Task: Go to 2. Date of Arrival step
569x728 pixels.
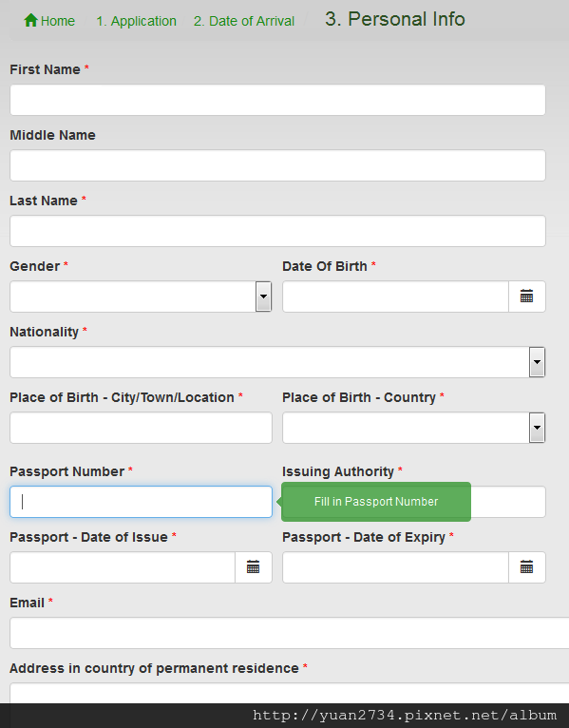Action: coord(244,21)
